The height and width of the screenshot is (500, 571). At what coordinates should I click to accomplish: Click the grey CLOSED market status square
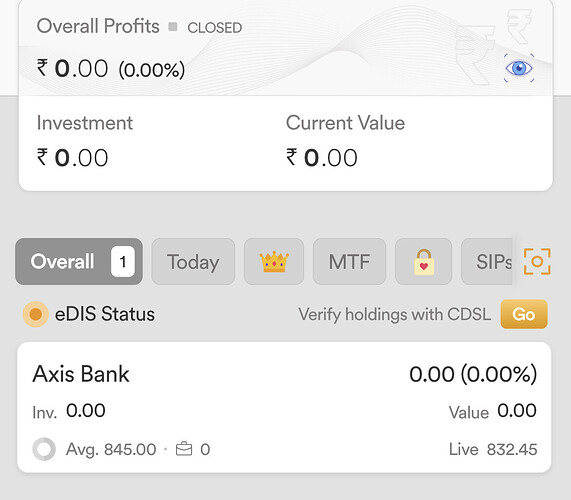tap(173, 27)
